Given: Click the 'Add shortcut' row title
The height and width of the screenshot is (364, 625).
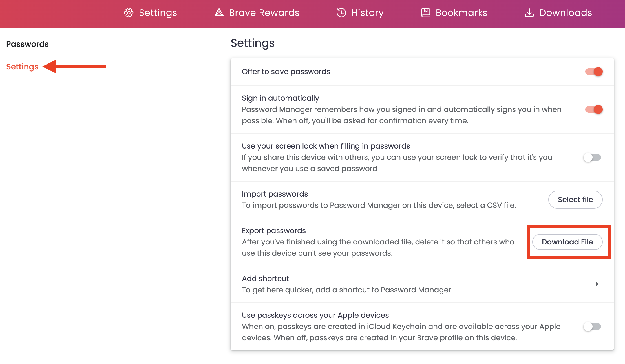Looking at the screenshot, I should tap(265, 279).
